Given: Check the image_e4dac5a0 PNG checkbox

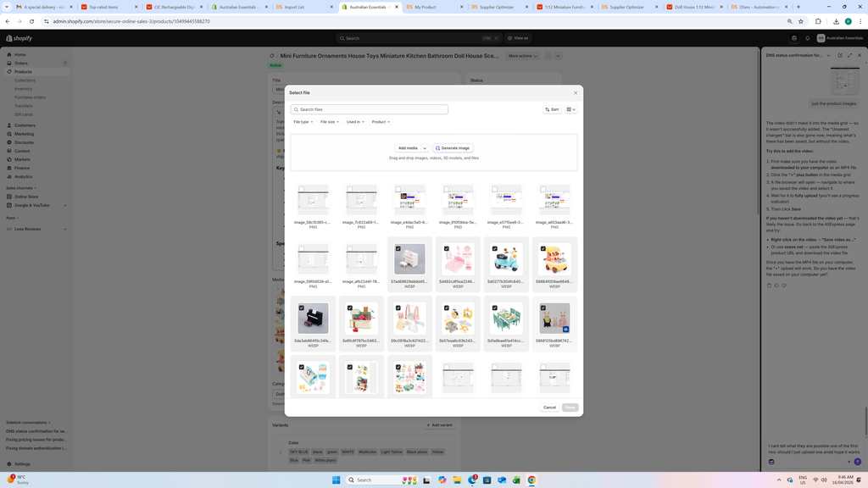Looking at the screenshot, I should (398, 190).
